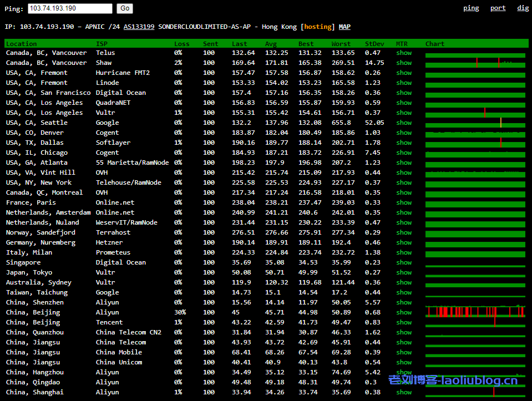
Task: Show MTR for Singapore Digital Ocean row
Action: (x=404, y=263)
